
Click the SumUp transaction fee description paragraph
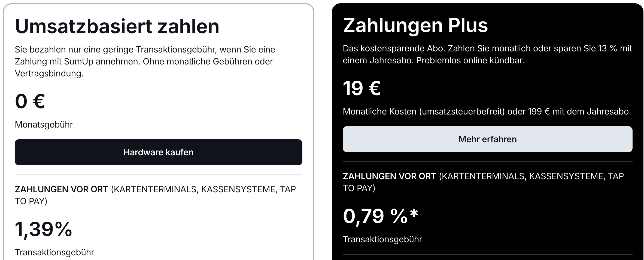145,61
